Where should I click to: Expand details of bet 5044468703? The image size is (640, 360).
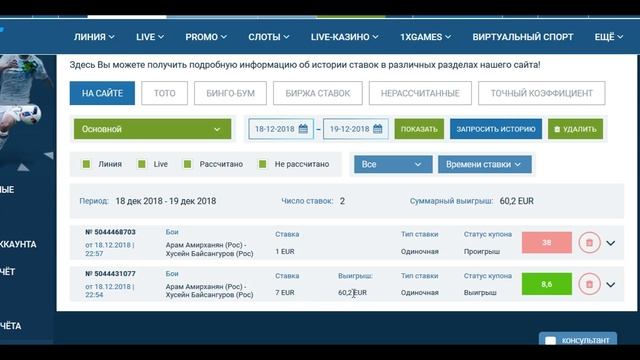[611, 243]
